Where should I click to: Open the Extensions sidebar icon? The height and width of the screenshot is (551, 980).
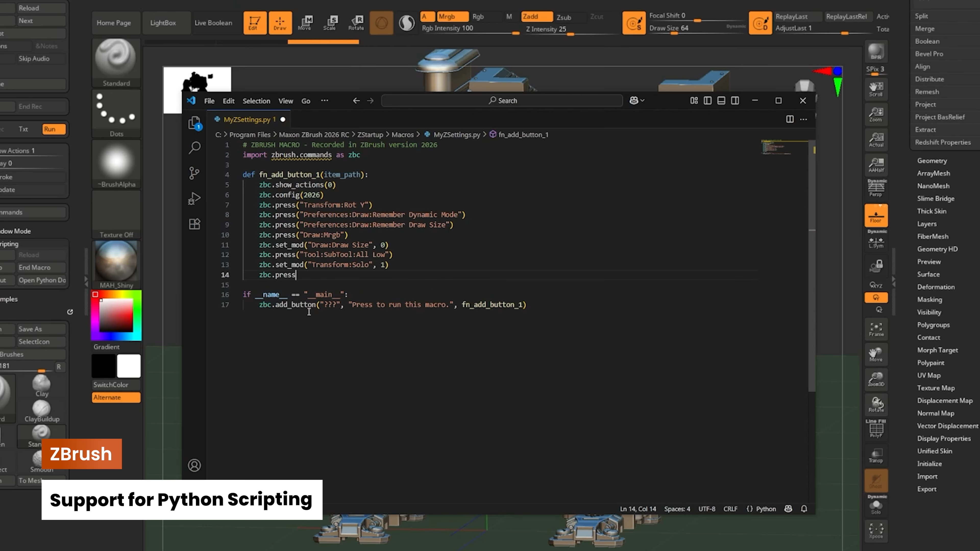pyautogui.click(x=194, y=224)
